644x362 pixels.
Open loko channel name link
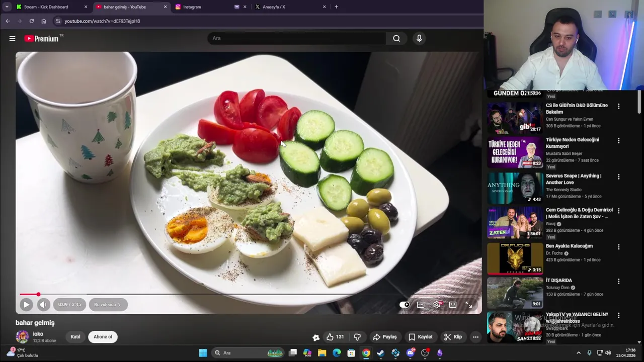[38, 334]
